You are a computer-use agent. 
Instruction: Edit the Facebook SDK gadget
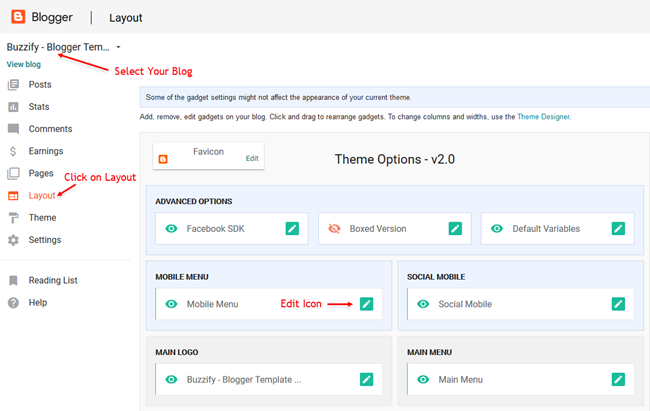tap(292, 229)
